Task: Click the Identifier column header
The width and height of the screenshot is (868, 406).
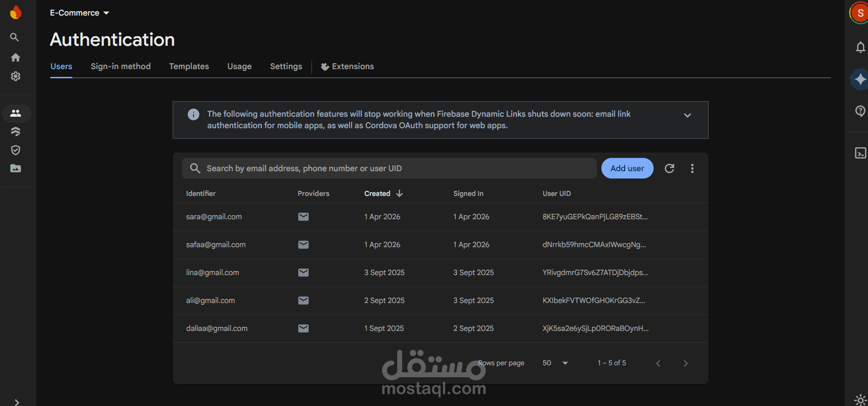Action: [x=201, y=194]
